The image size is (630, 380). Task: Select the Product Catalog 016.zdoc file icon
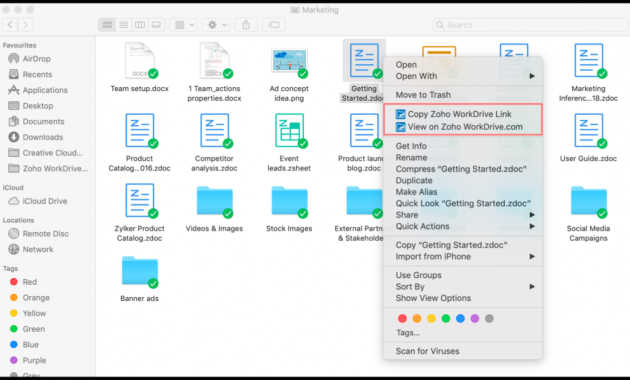tap(140, 131)
